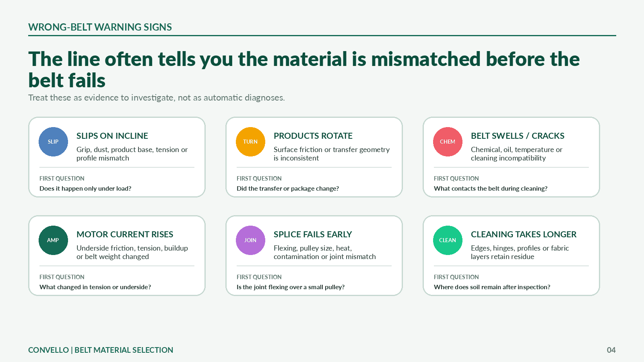644x362 pixels.
Task: Click the 'WRONG-BELT WARNING SIGNS' section label
Action: (100, 27)
